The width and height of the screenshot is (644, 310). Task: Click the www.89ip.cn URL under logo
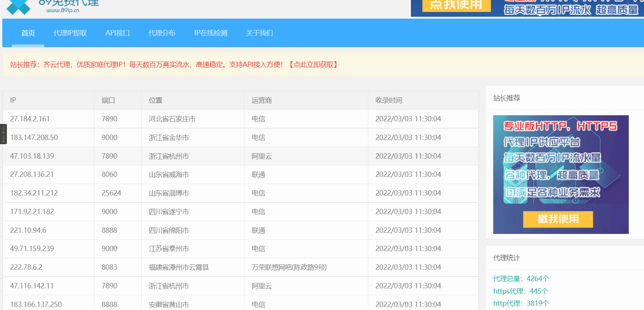63,11
